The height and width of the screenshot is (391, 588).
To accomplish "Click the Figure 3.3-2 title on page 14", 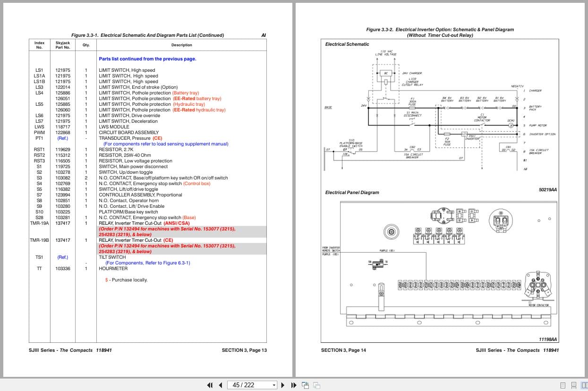I will click(x=439, y=29).
